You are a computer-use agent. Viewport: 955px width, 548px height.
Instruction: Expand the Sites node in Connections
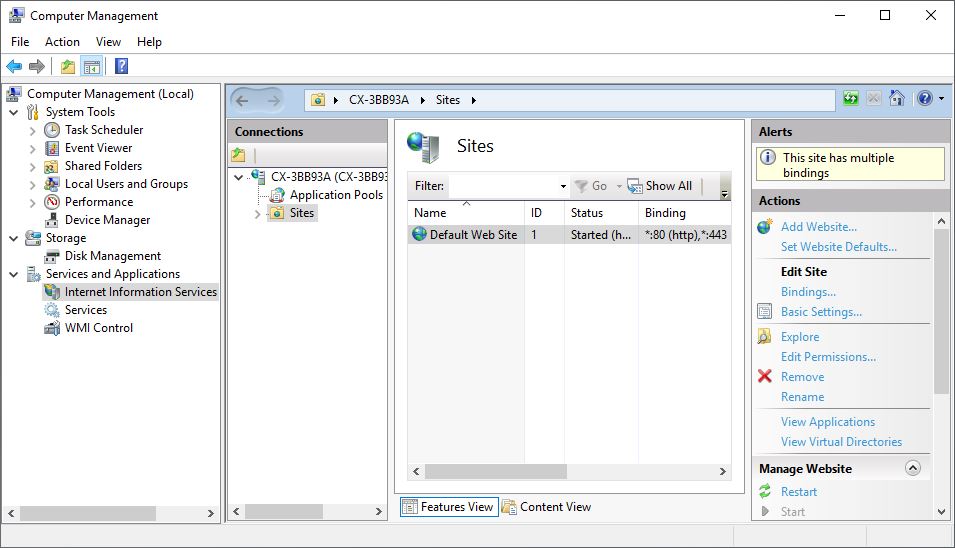click(257, 214)
